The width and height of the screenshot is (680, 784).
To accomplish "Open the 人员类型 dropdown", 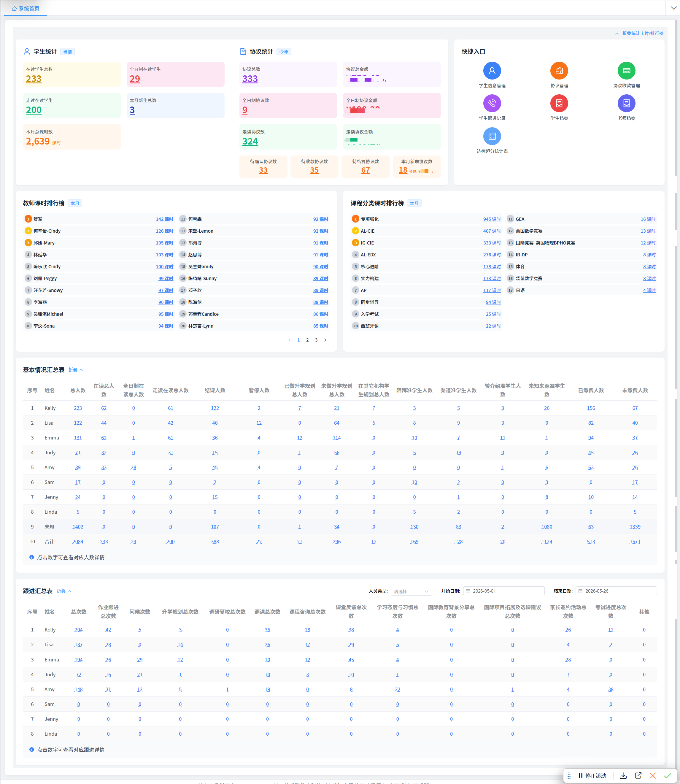I will (x=411, y=591).
